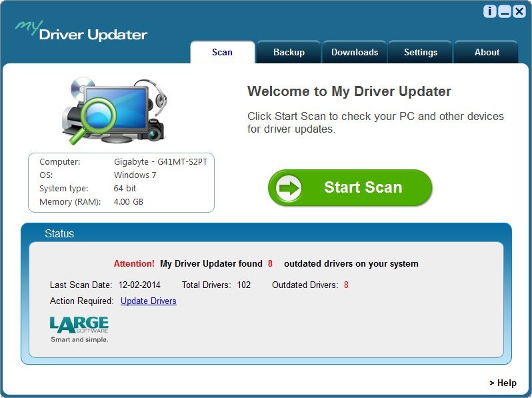Click the System type value 64 bit
Image resolution: width=532 pixels, height=398 pixels.
125,188
